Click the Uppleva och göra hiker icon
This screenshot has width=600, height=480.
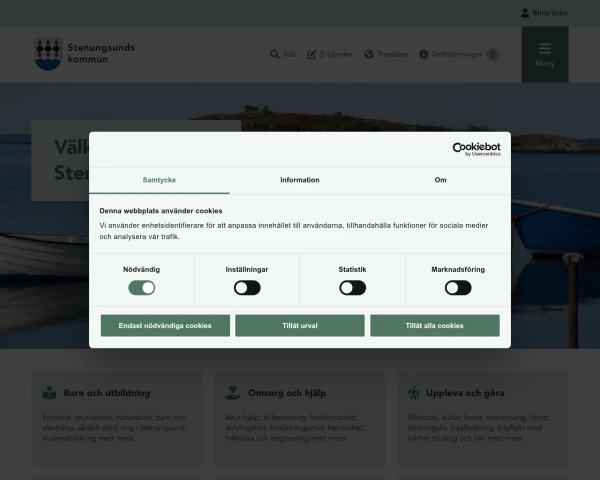point(414,393)
